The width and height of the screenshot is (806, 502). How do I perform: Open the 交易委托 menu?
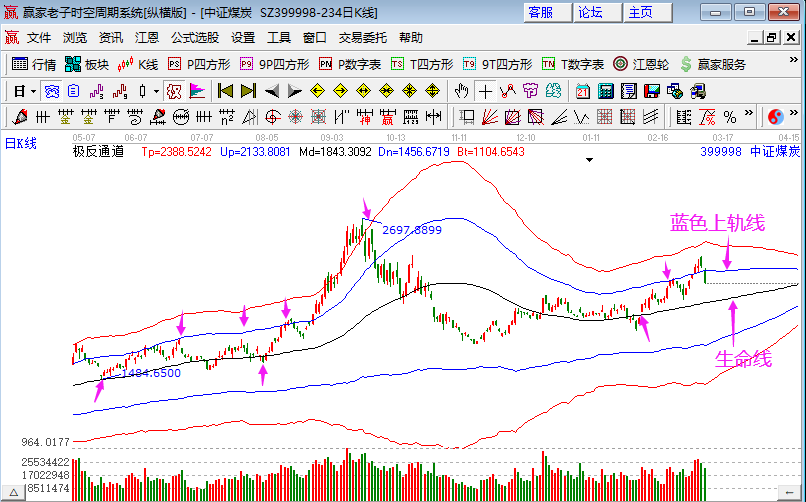tap(362, 38)
